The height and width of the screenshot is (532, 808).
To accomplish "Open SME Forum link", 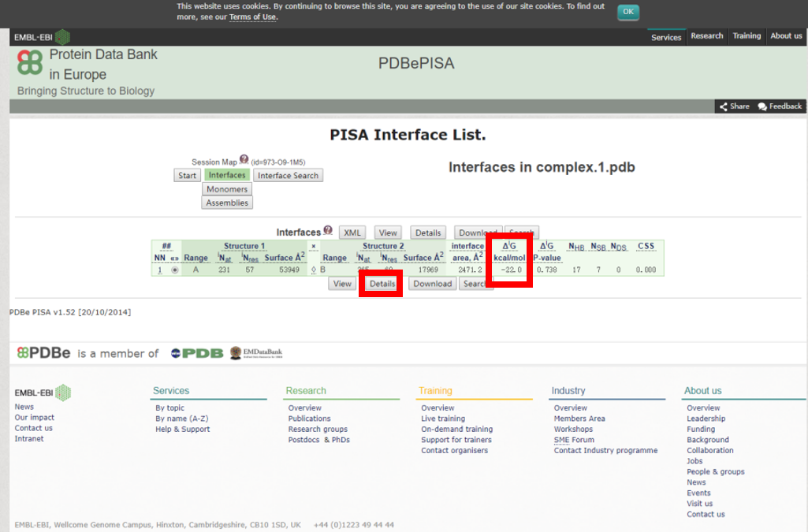I will 574,440.
